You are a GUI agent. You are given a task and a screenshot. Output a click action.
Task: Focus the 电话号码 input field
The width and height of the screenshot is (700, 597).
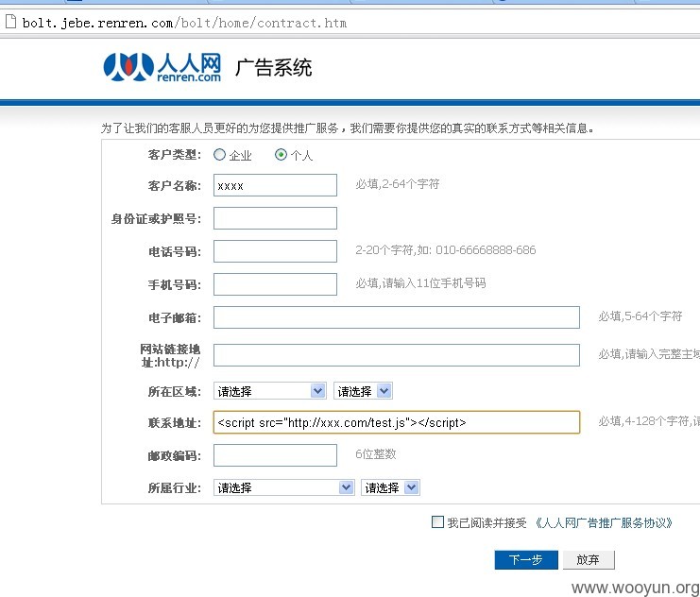coord(275,251)
